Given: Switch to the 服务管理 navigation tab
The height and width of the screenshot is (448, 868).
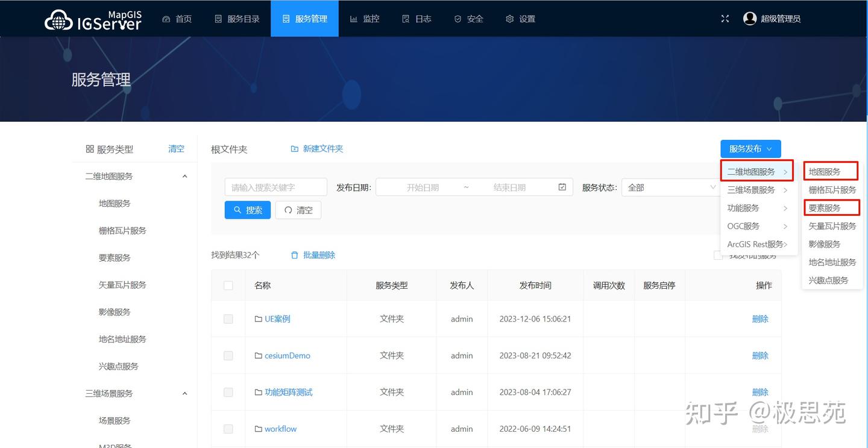Looking at the screenshot, I should 304,19.
